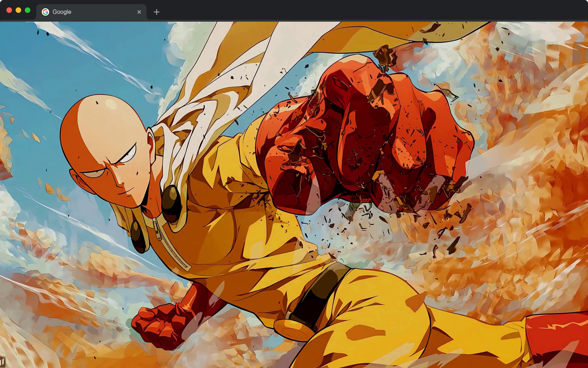The image size is (588, 368).
Task: Select the Google tab
Action: coord(83,12)
